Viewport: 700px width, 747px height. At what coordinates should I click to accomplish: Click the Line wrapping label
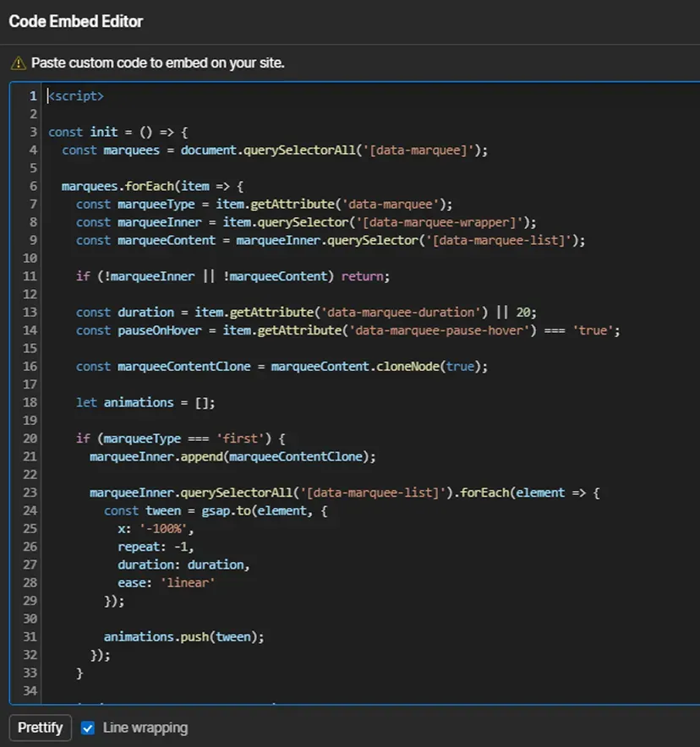point(145,728)
